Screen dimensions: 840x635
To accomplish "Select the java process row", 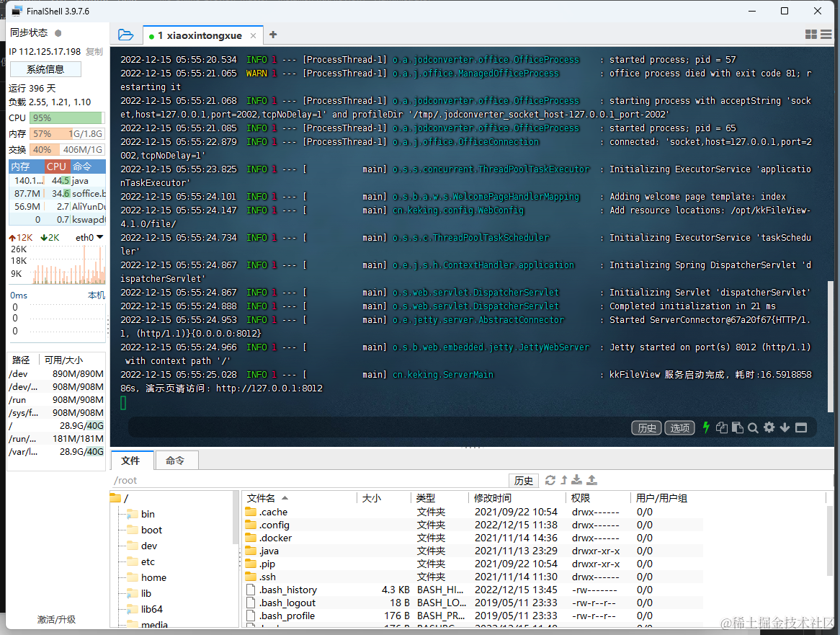I will [58, 181].
